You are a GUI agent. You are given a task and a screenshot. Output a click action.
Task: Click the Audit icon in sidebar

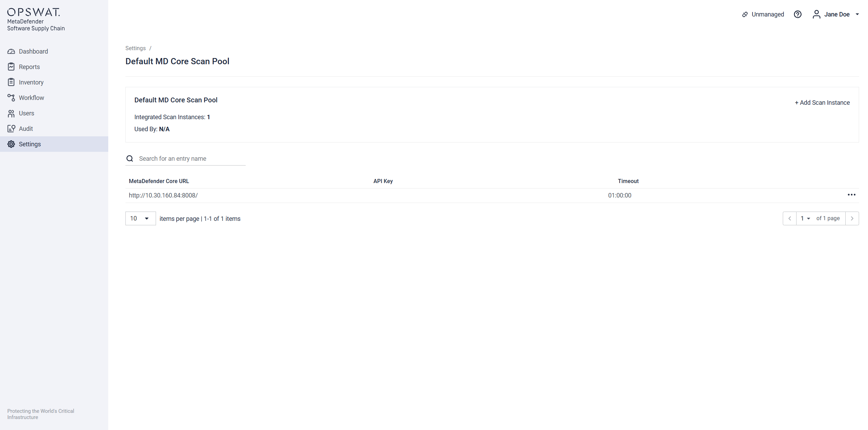tap(11, 129)
